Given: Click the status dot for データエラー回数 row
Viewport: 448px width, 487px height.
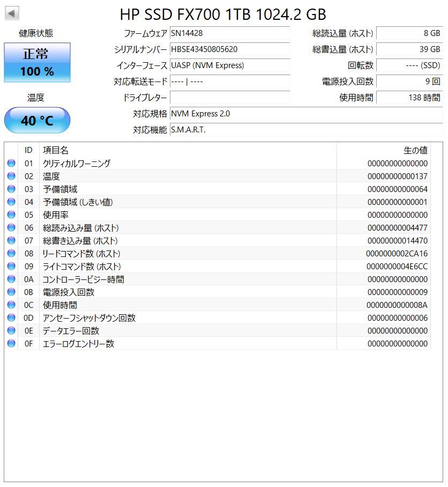Looking at the screenshot, I should [11, 331].
